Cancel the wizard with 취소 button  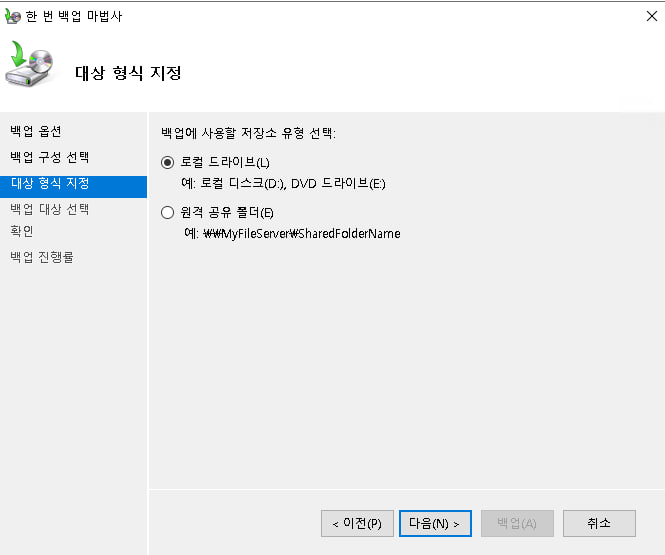point(599,523)
